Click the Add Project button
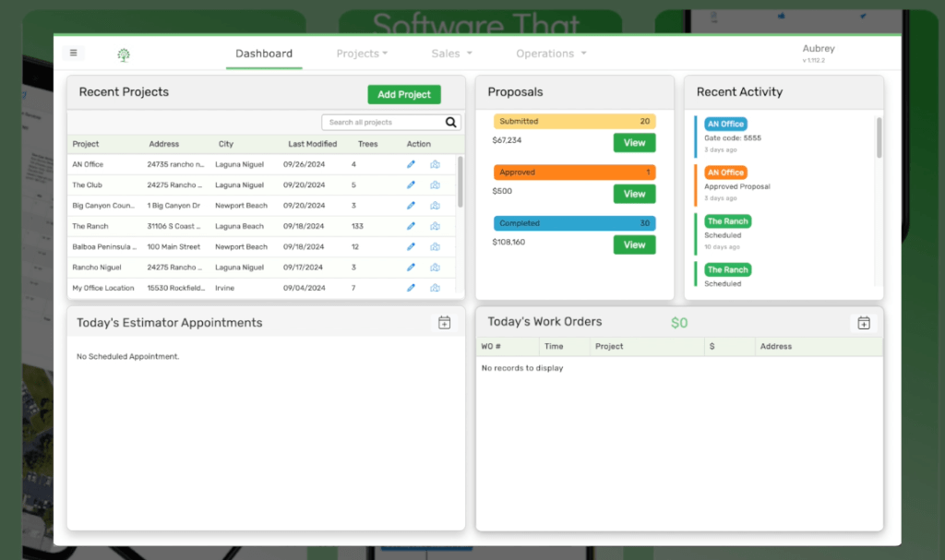This screenshot has width=945, height=560. pos(404,94)
